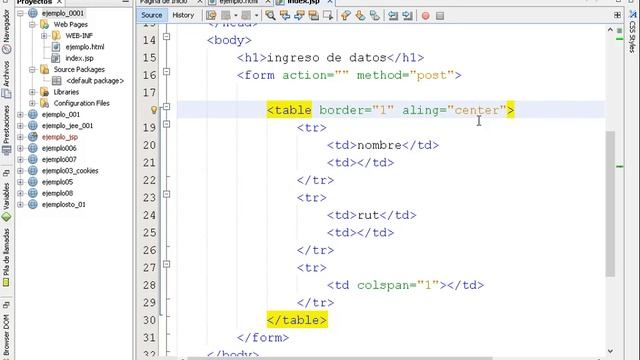This screenshot has width=640, height=360.
Task: Open the Archivos side tab
Action: [x=6, y=80]
